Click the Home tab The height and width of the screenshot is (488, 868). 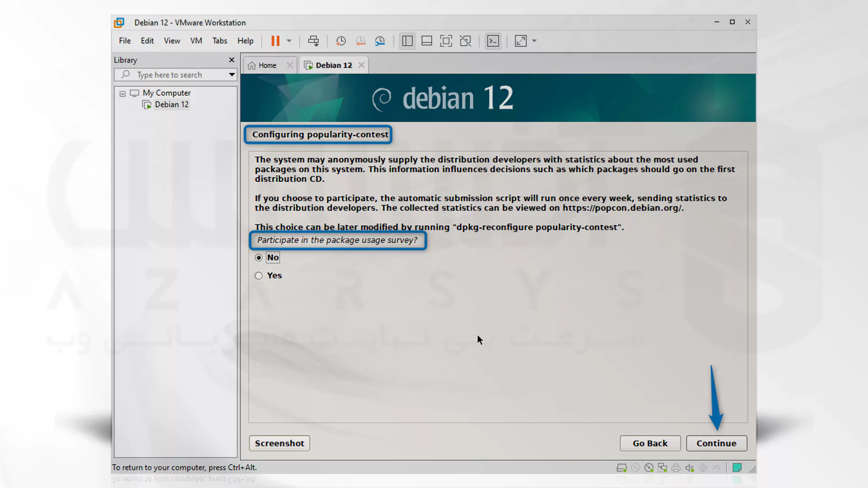click(x=267, y=65)
